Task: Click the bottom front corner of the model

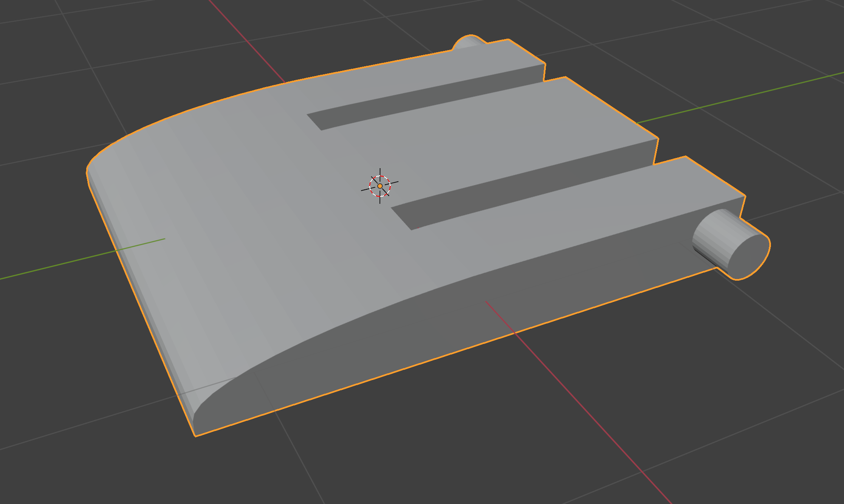Action: [196, 435]
